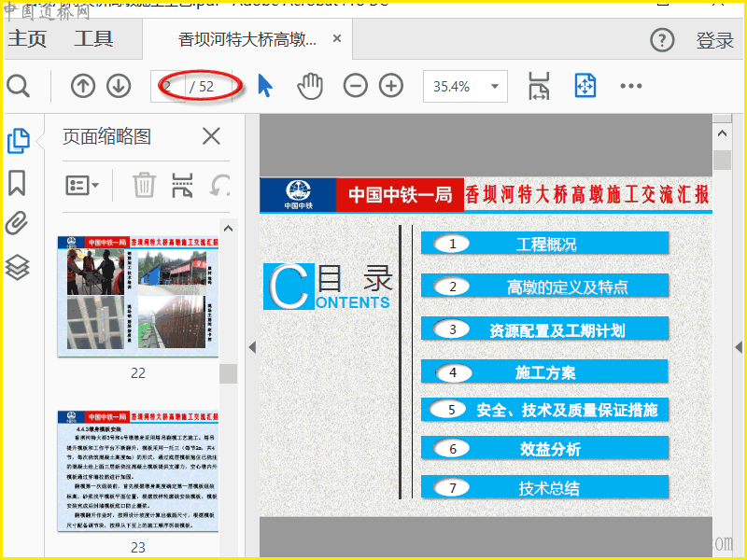Select the arrow selection tool
The height and width of the screenshot is (560, 747).
[265, 86]
